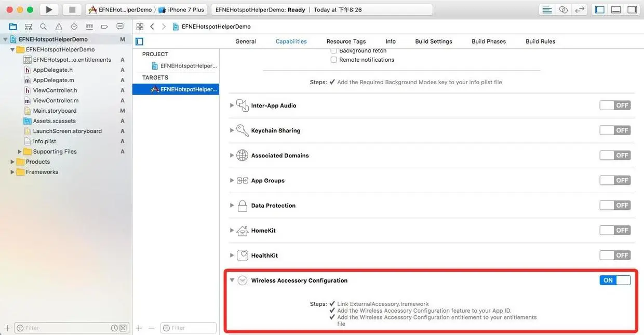The height and width of the screenshot is (335, 644).
Task: Toggle the utilities pane
Action: [x=632, y=9]
